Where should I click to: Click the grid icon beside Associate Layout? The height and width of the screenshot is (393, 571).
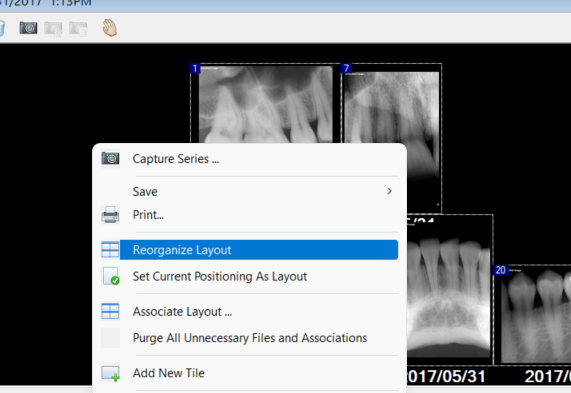110,312
